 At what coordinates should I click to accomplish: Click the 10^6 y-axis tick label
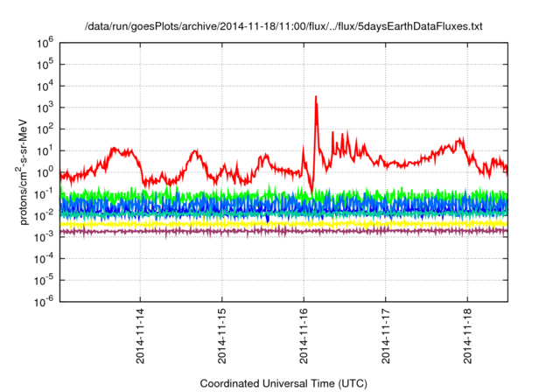click(45, 43)
